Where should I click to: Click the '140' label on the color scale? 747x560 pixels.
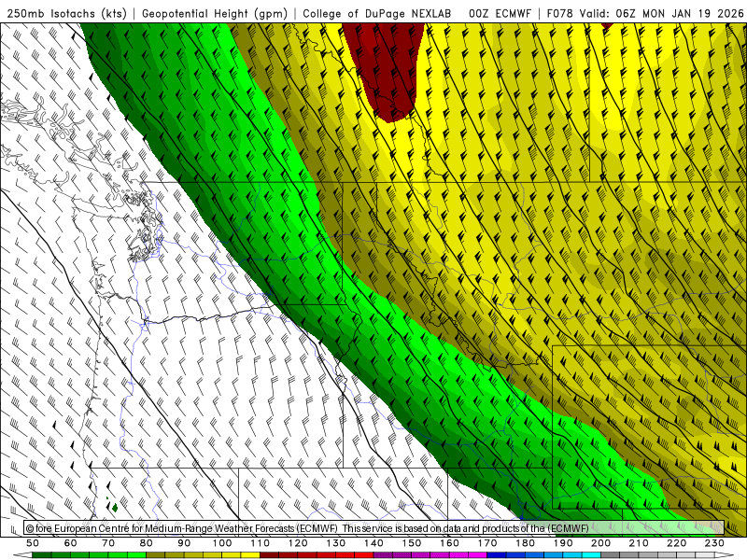[x=373, y=543]
